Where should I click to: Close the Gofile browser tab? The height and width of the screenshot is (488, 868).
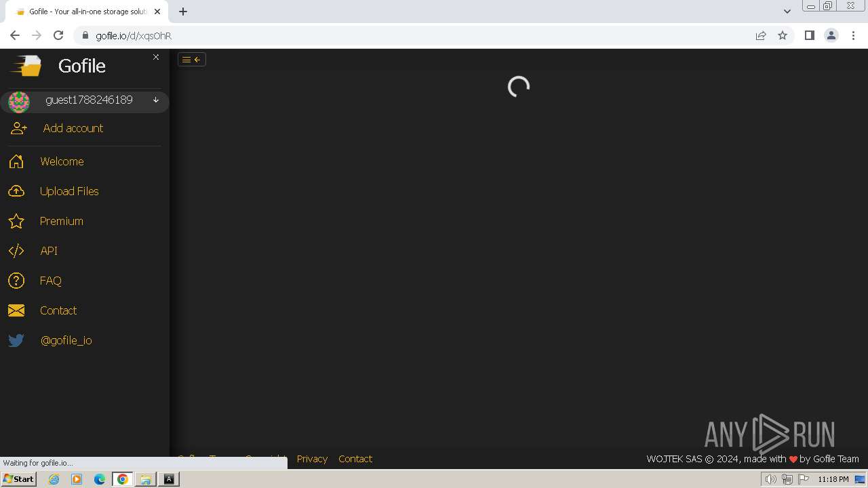157,12
